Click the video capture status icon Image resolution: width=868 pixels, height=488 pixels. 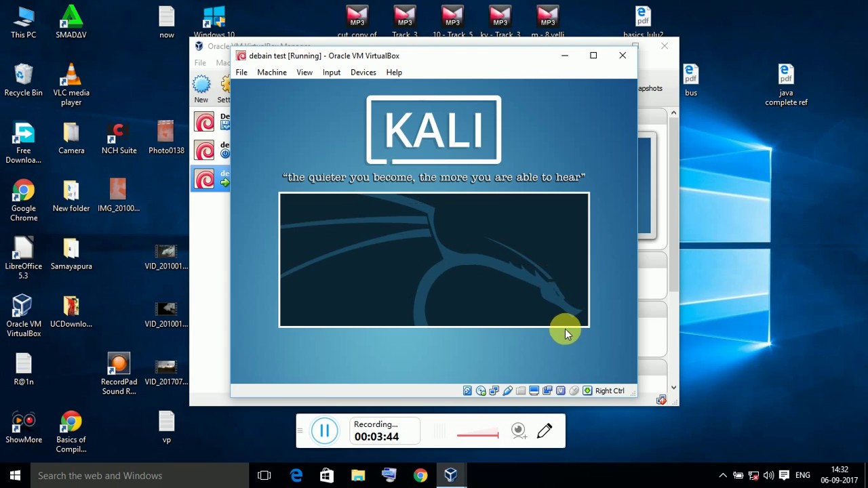point(547,390)
